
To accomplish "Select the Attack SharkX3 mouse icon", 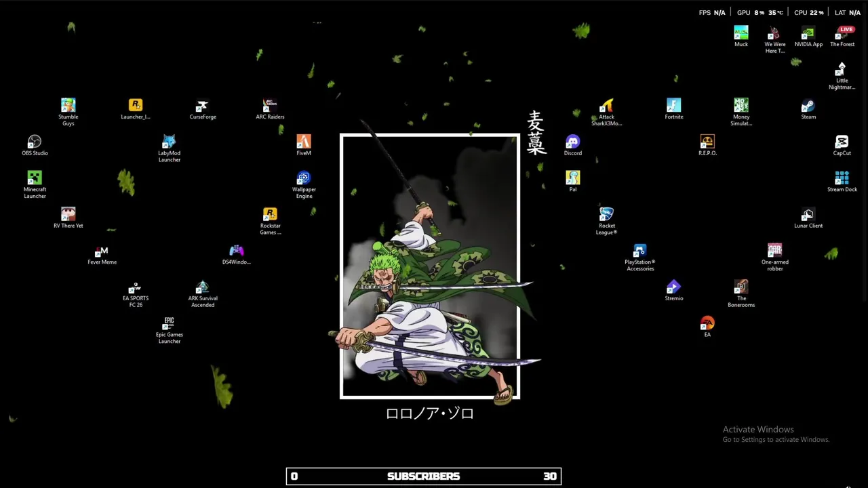I will tap(606, 112).
